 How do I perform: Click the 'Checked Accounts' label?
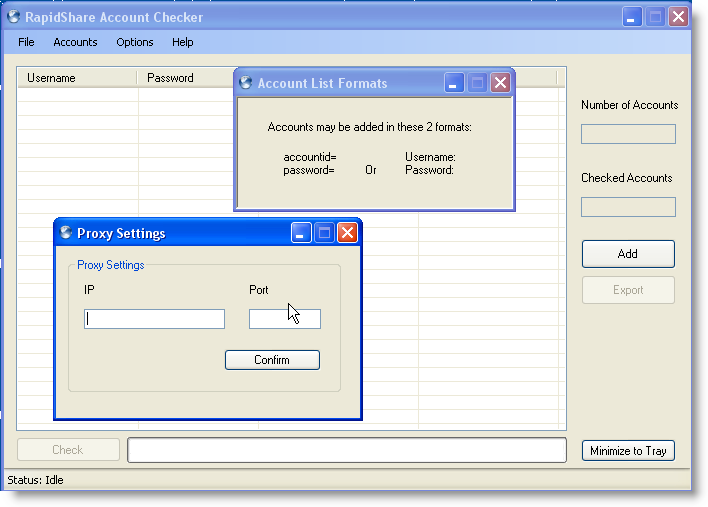[626, 178]
